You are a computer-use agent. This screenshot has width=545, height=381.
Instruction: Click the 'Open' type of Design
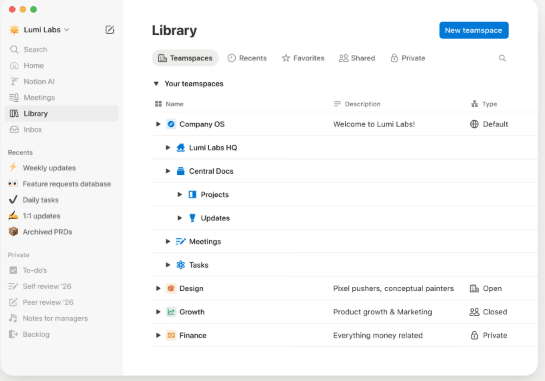tap(486, 289)
